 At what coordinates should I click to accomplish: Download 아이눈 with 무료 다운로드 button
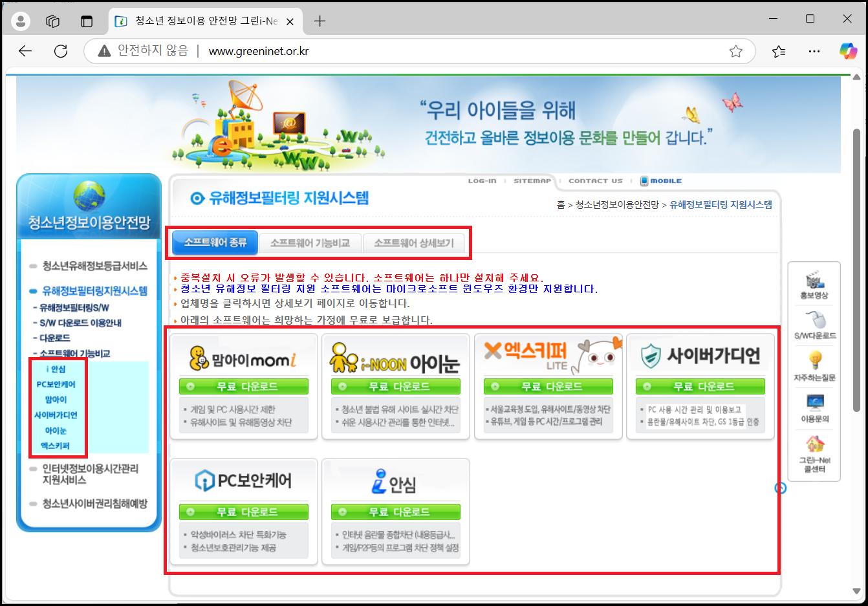tap(396, 387)
